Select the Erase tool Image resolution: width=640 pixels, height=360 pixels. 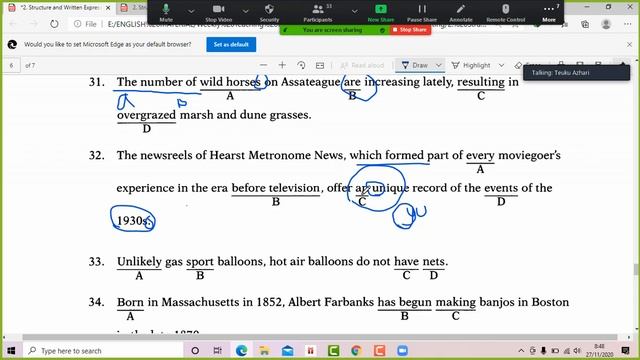coord(518,65)
